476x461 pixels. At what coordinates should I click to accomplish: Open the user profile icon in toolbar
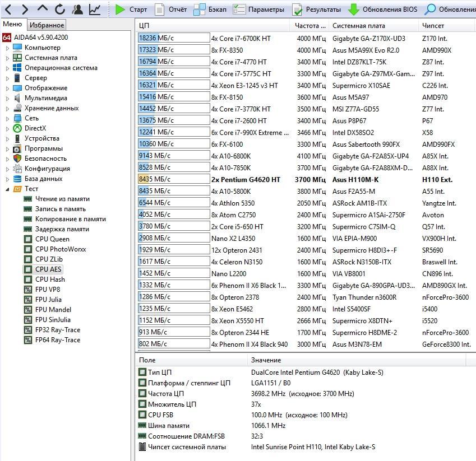(78, 10)
